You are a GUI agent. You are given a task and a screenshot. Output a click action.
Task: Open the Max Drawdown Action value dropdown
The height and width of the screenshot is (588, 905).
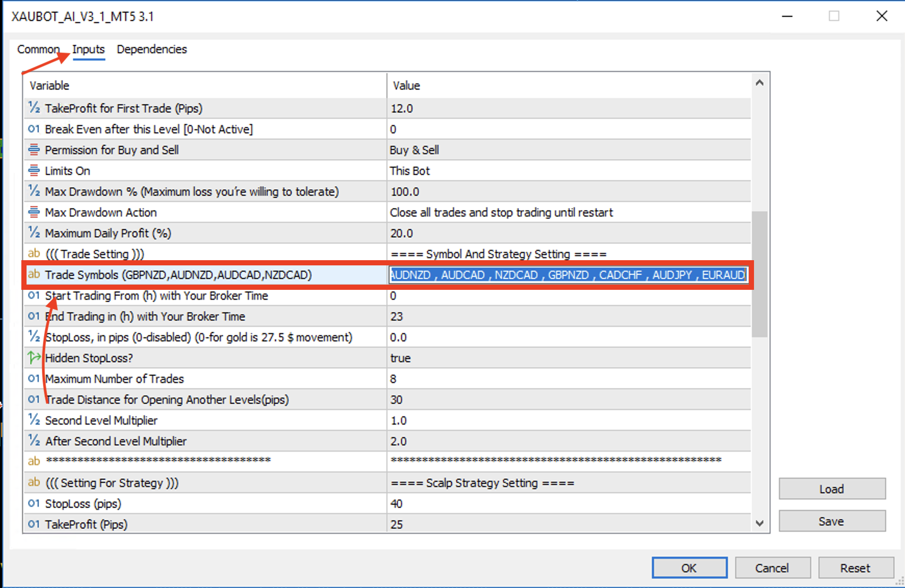point(569,212)
